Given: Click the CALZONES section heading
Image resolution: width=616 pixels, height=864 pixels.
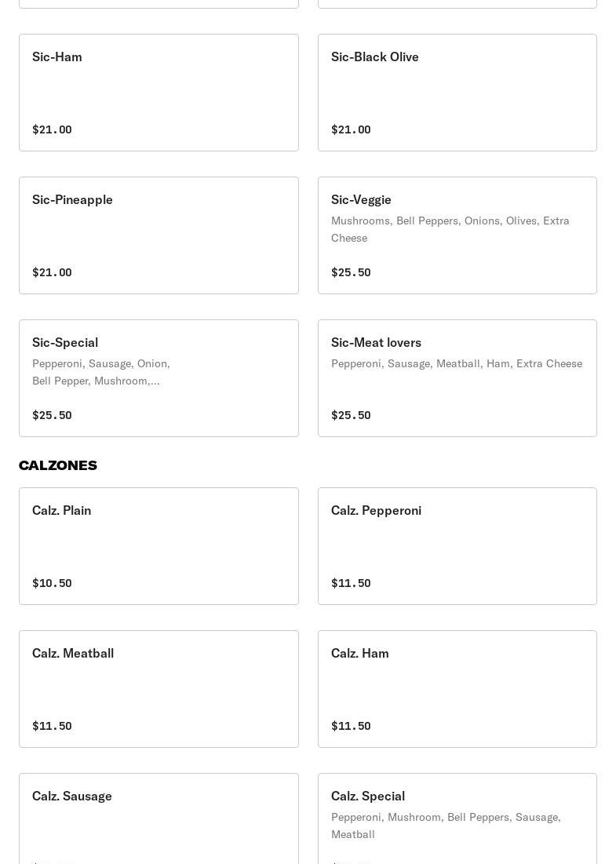Looking at the screenshot, I should (x=58, y=465).
